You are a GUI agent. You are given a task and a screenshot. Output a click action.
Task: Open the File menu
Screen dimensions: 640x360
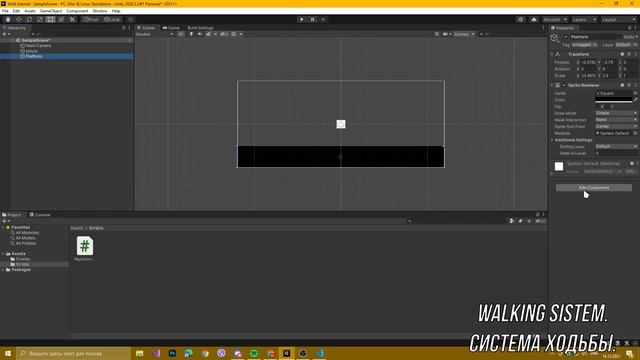point(5,11)
